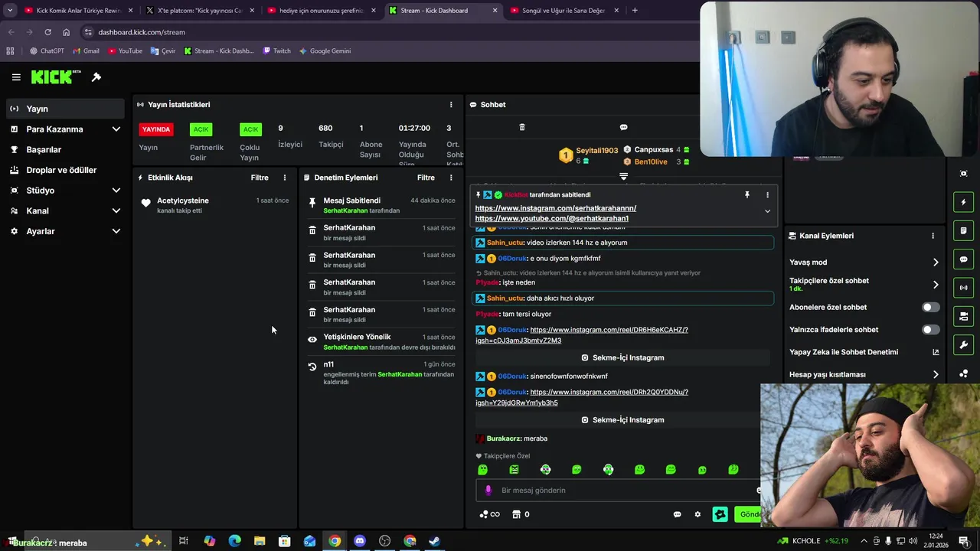This screenshot has width=980, height=551.
Task: Open Droplar ve ödüller in sidebar
Action: [65, 170]
